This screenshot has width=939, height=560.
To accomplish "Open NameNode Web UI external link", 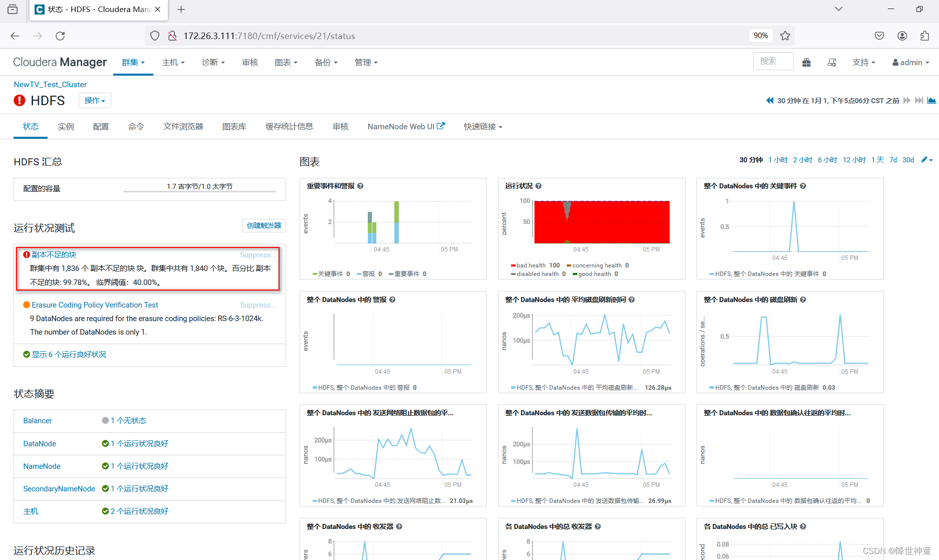I will click(x=406, y=127).
